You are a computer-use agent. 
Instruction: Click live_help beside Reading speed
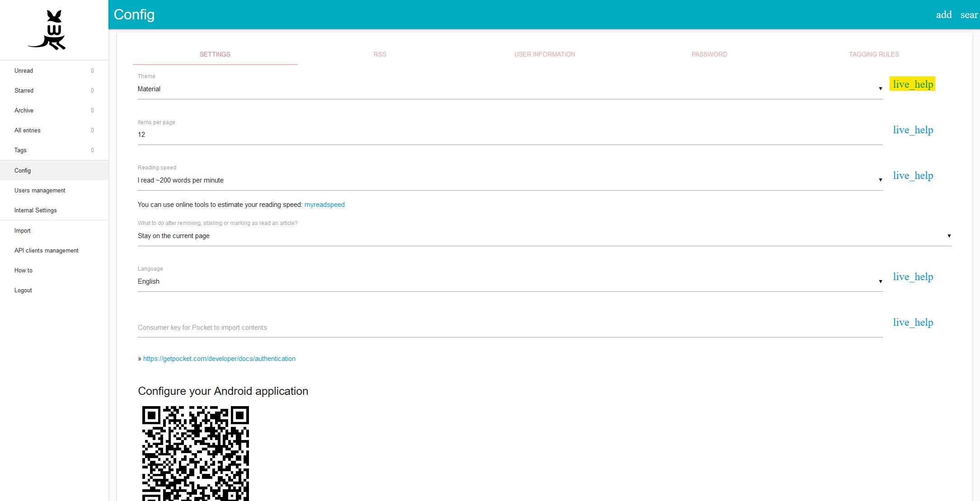click(x=912, y=176)
